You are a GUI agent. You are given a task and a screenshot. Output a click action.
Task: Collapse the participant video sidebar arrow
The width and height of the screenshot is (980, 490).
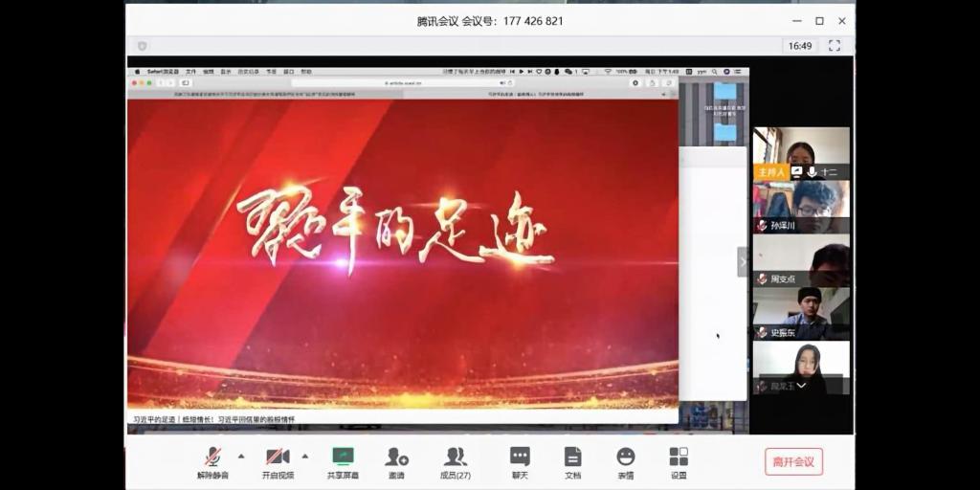tap(743, 261)
